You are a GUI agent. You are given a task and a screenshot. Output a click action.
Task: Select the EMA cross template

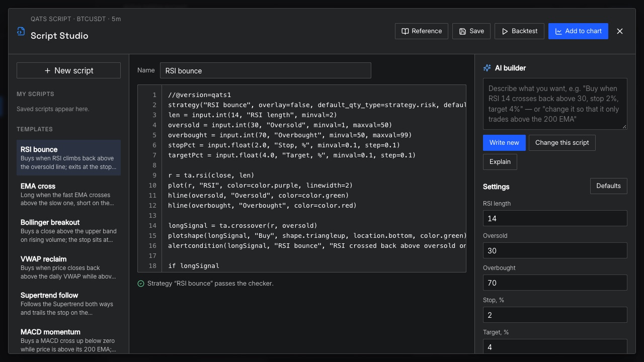click(x=68, y=195)
